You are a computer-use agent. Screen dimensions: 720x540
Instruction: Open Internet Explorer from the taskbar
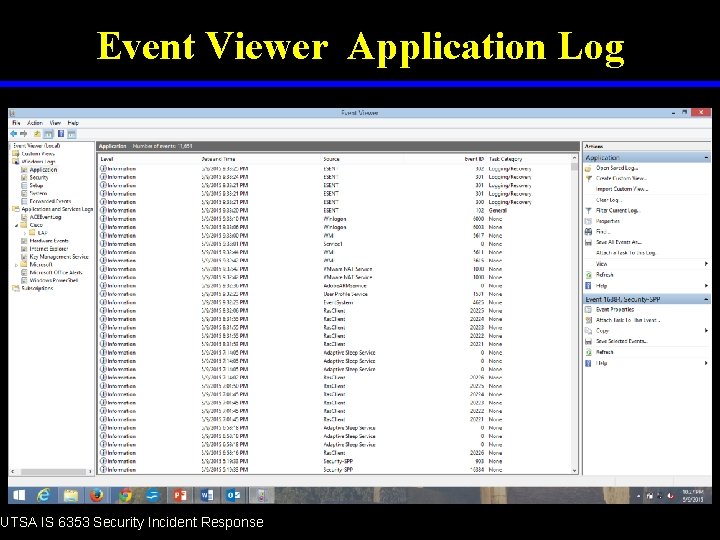pos(44,495)
